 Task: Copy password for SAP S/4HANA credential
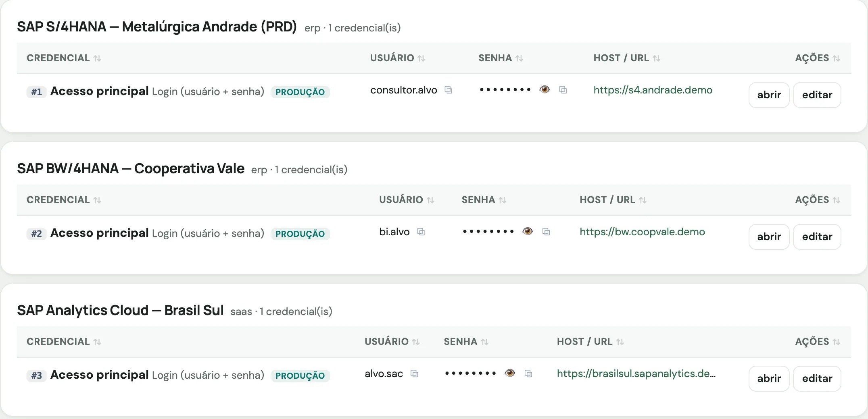[563, 90]
